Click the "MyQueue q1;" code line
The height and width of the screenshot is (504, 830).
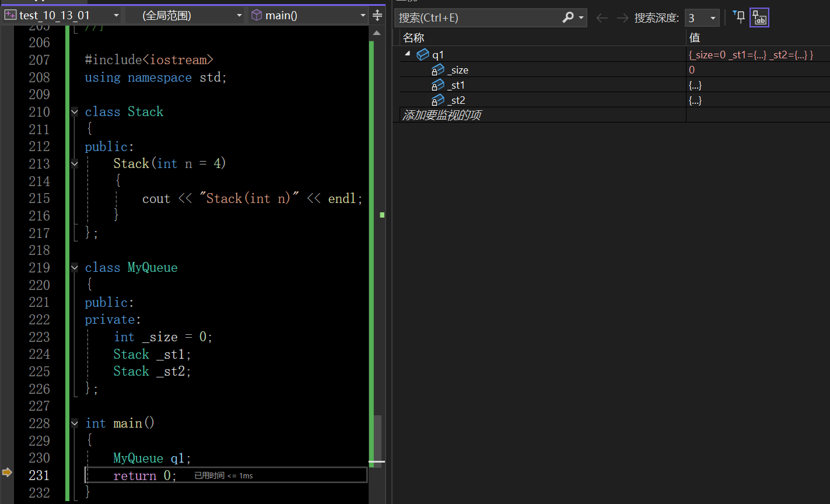pos(152,459)
